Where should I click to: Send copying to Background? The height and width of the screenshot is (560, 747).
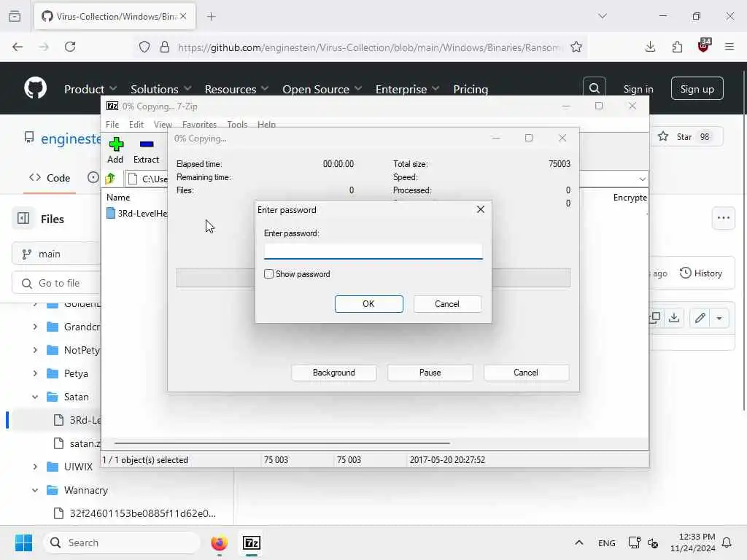coord(334,373)
